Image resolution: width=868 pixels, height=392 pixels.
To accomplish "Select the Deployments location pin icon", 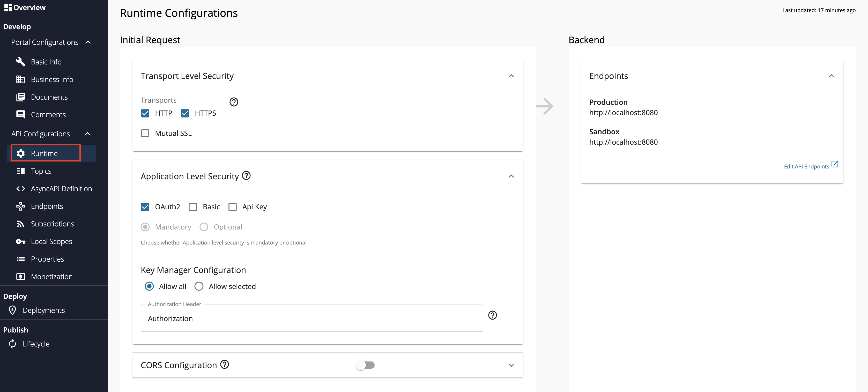I will [12, 310].
